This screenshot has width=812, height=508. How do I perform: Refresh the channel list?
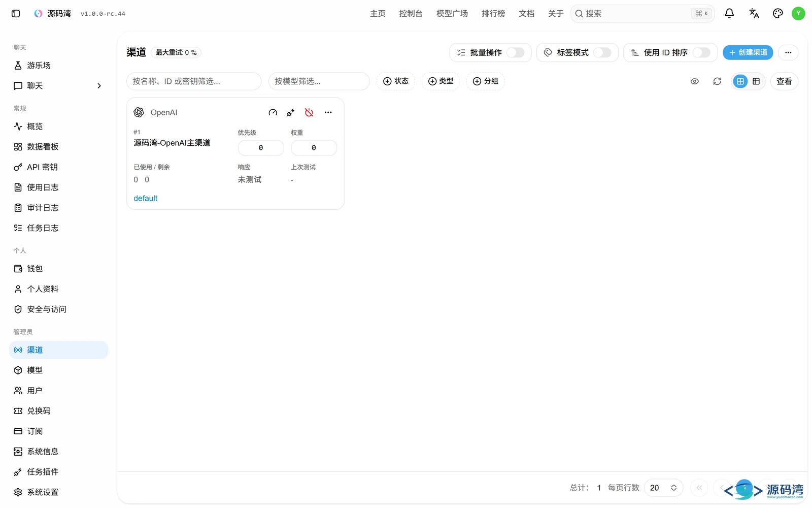[717, 81]
